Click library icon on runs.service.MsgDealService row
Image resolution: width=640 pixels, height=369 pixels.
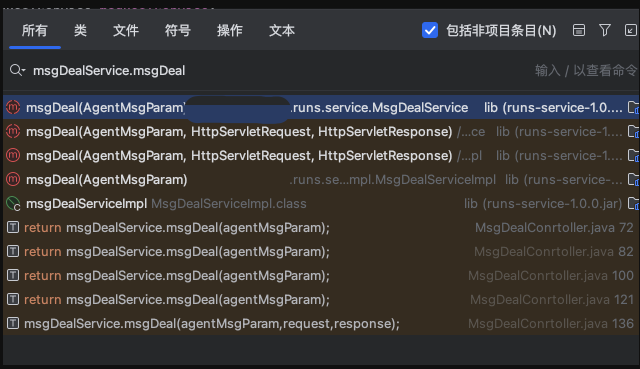click(633, 108)
